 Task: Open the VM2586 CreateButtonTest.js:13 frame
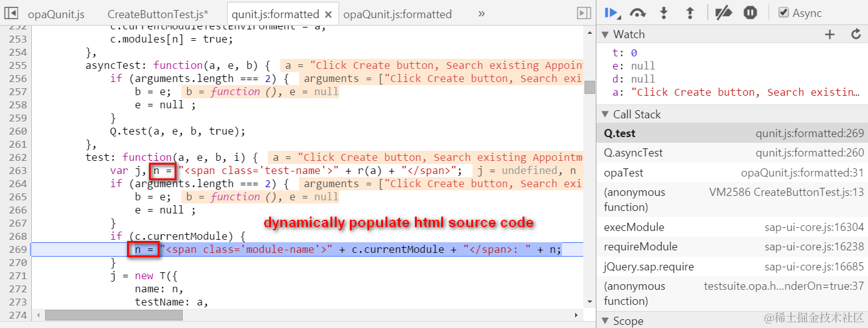click(x=732, y=200)
